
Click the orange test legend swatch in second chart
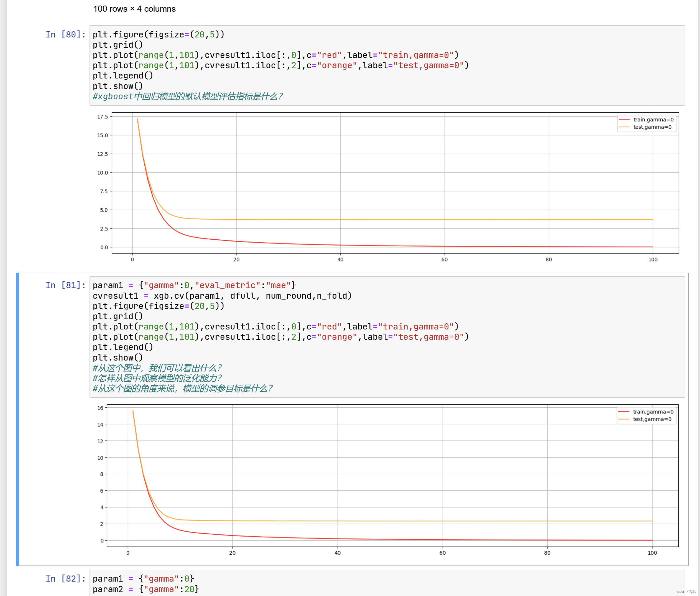click(x=624, y=419)
